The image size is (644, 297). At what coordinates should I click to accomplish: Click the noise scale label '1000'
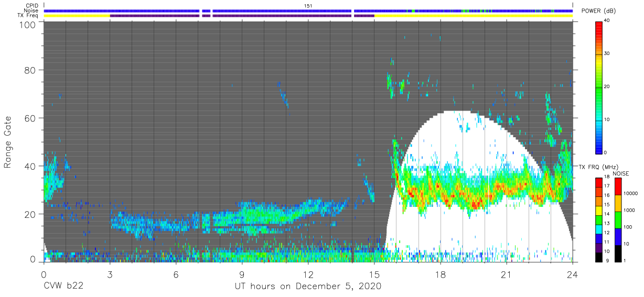pos(629,210)
